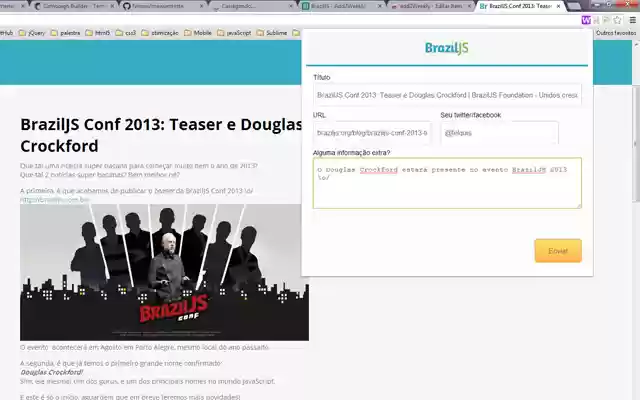This screenshot has width=640, height=400.
Task: Click the purple W extension icon
Action: pos(586,20)
